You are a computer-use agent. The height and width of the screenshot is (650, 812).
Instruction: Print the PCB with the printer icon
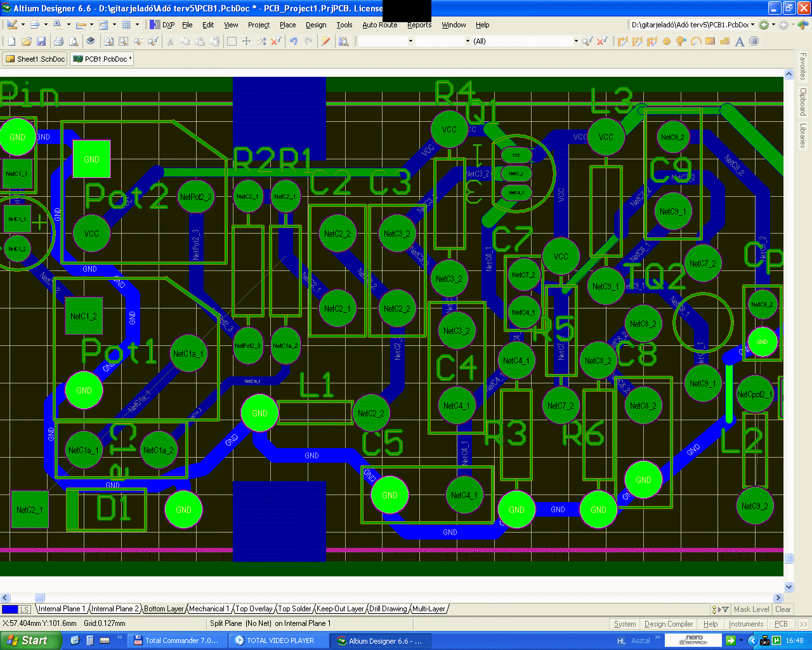[x=58, y=41]
